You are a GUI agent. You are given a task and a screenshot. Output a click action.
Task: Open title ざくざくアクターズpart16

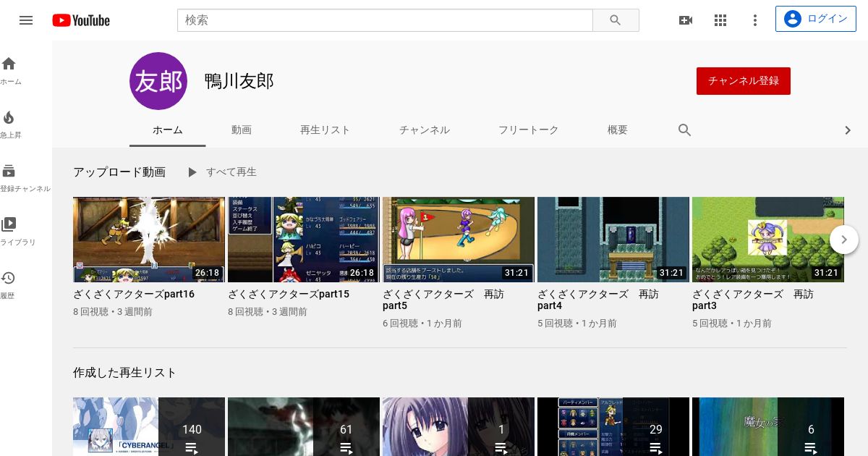point(134,295)
